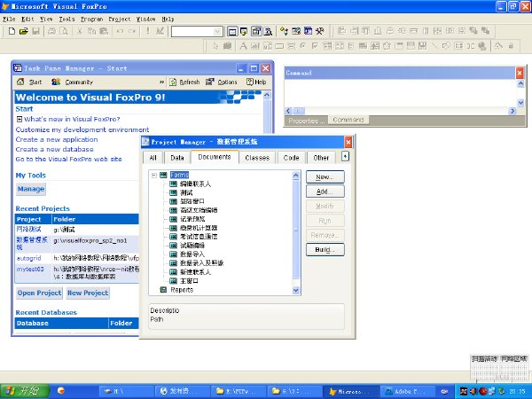Switch to the Other tab in Project Manager

coord(321,158)
